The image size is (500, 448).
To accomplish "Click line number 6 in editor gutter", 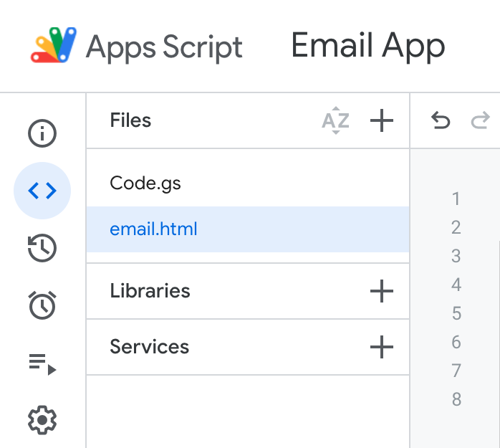I will [x=456, y=342].
